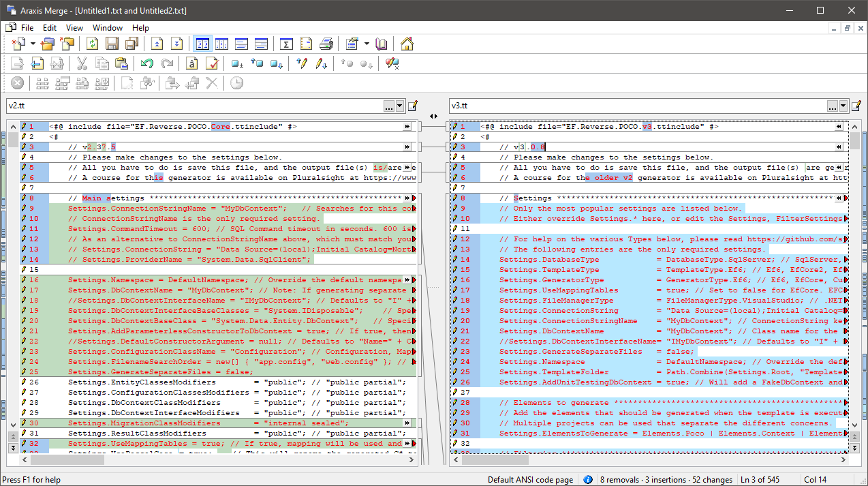Click the Home icon on the toolbar

point(407,43)
